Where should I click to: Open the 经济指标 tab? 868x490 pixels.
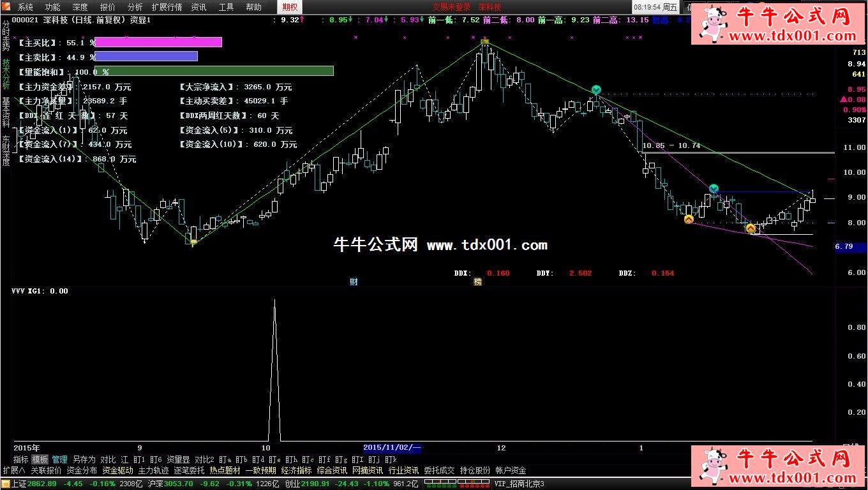point(296,470)
